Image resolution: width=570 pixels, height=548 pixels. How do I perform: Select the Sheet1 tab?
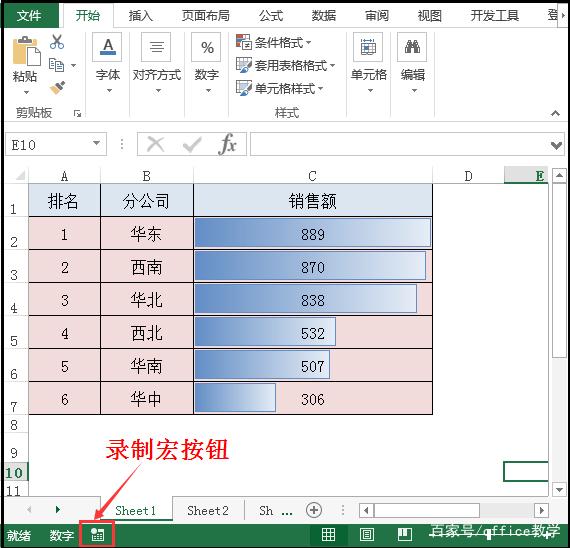[x=135, y=511]
